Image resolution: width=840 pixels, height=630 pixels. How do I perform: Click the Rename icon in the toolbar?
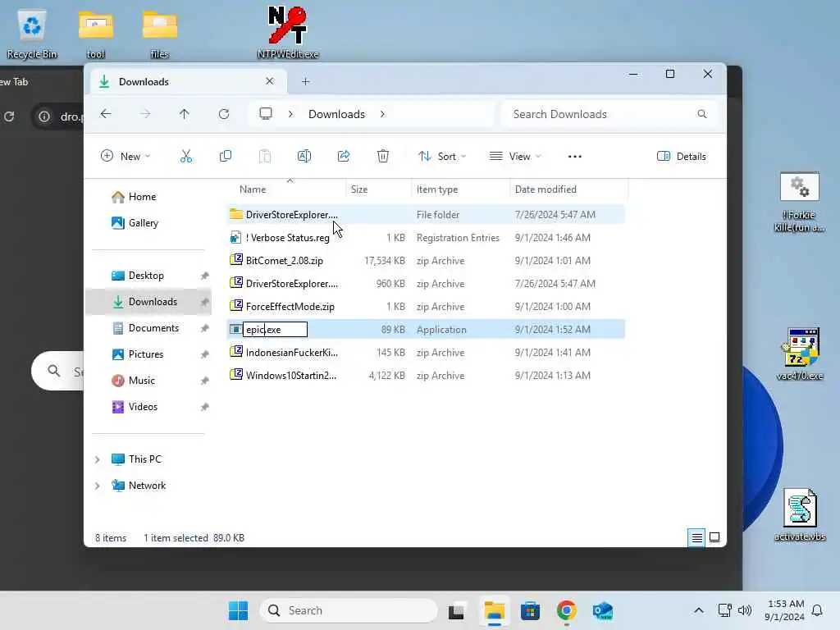tap(304, 157)
